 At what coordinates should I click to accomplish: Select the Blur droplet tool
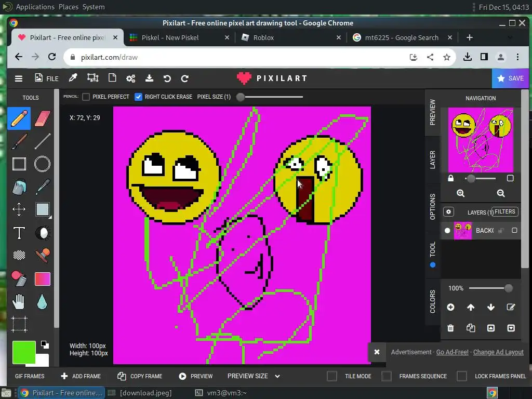43,302
